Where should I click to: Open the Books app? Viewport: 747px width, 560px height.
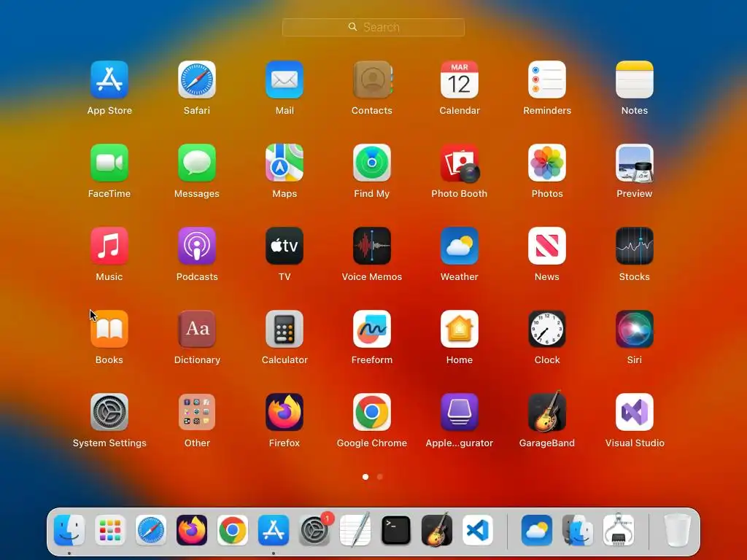pyautogui.click(x=109, y=329)
